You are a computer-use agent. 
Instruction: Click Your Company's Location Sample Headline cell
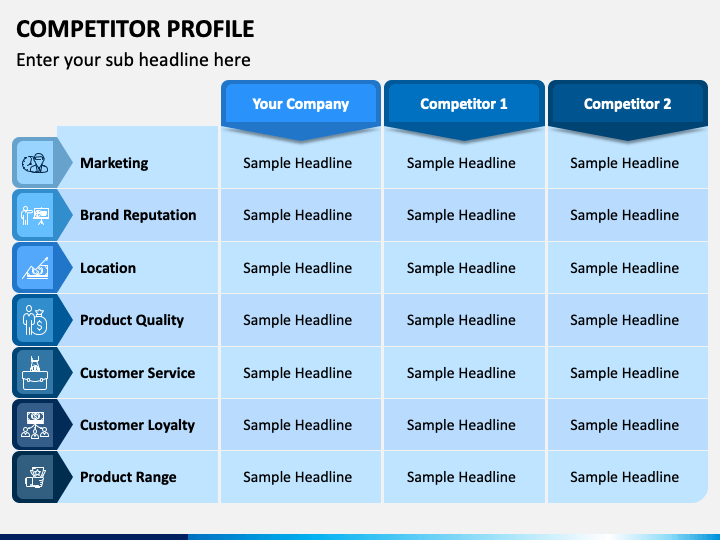301,268
